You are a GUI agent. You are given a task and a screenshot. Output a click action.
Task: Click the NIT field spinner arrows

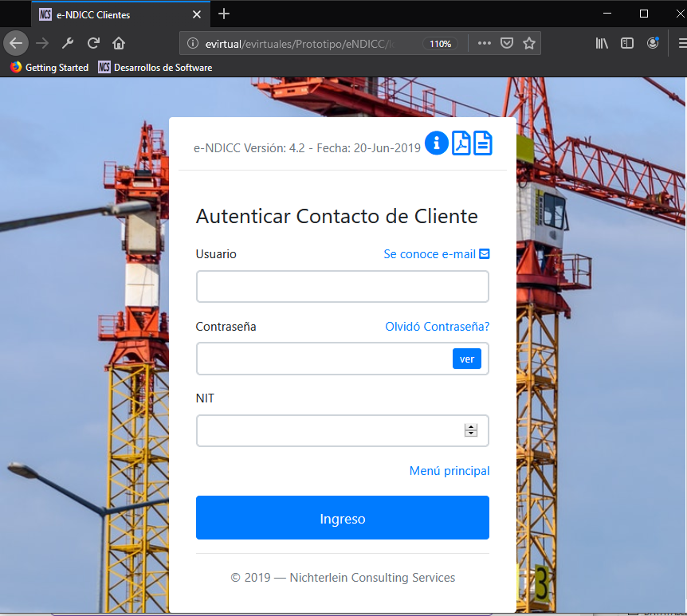pyautogui.click(x=471, y=430)
